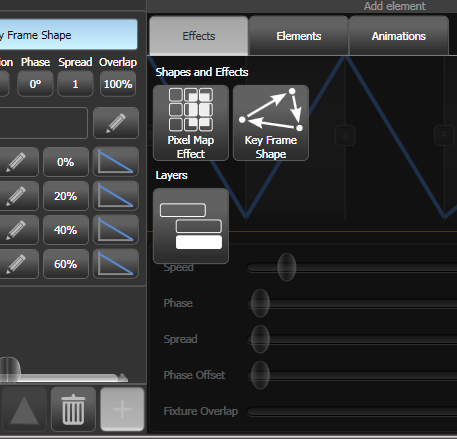Viewport: 457px width, 439px height.
Task: Click the Phase slider handle
Action: tap(260, 303)
